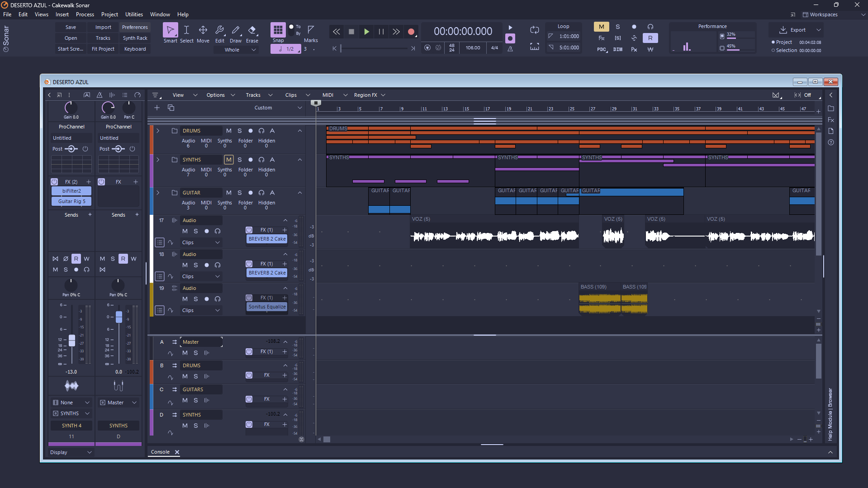
Task: Activate the Draw tool
Action: 236,30
